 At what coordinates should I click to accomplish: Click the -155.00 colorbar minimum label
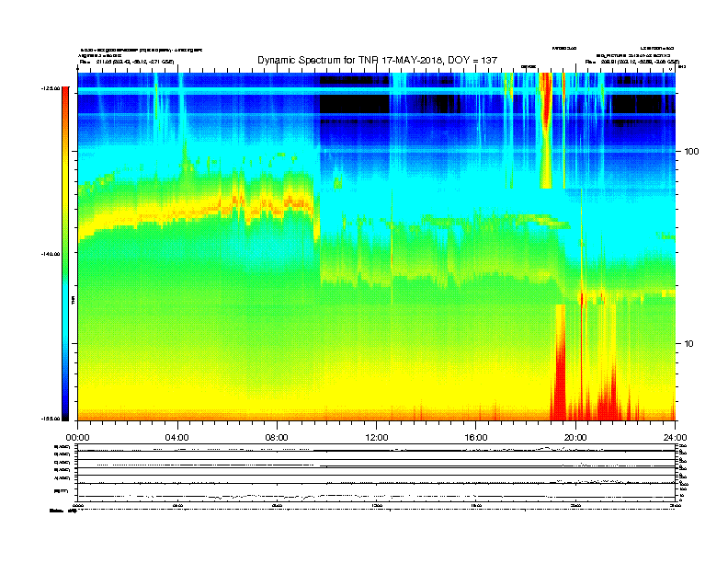point(51,419)
